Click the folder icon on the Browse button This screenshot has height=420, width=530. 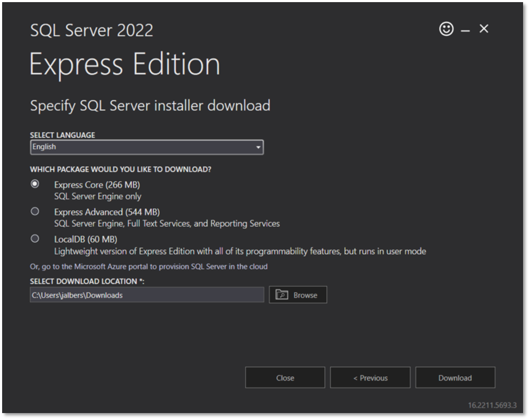pyautogui.click(x=280, y=294)
